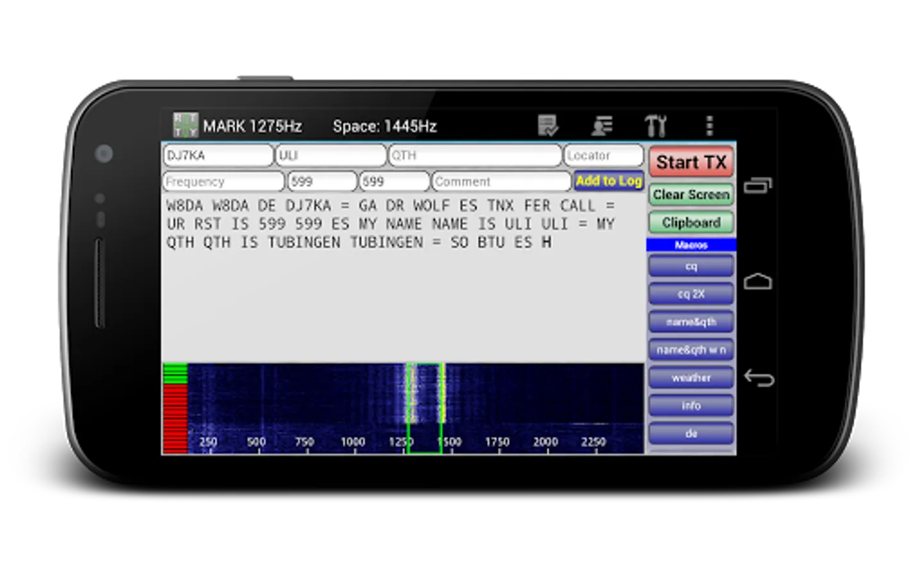Tap the Android home button
Viewport: 924px width, 578px height.
point(758,281)
